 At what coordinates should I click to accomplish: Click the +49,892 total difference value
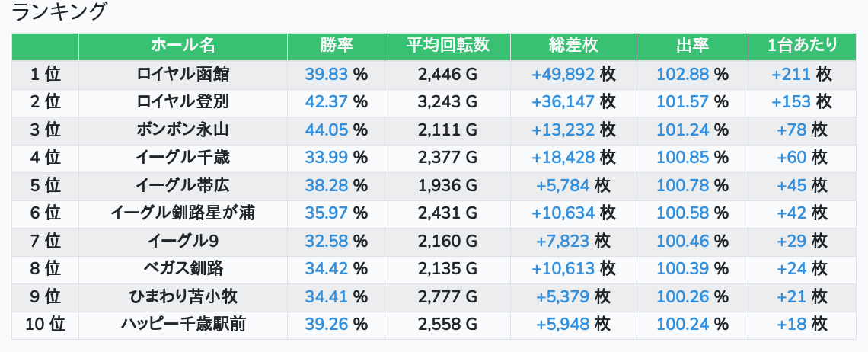563,75
